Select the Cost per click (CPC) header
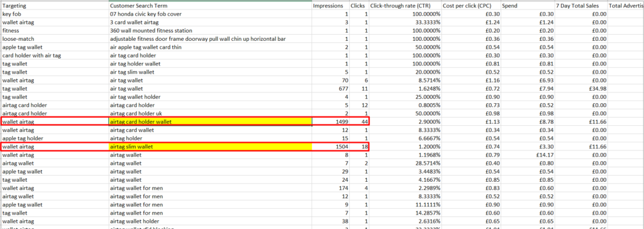644x229 pixels. (471, 6)
